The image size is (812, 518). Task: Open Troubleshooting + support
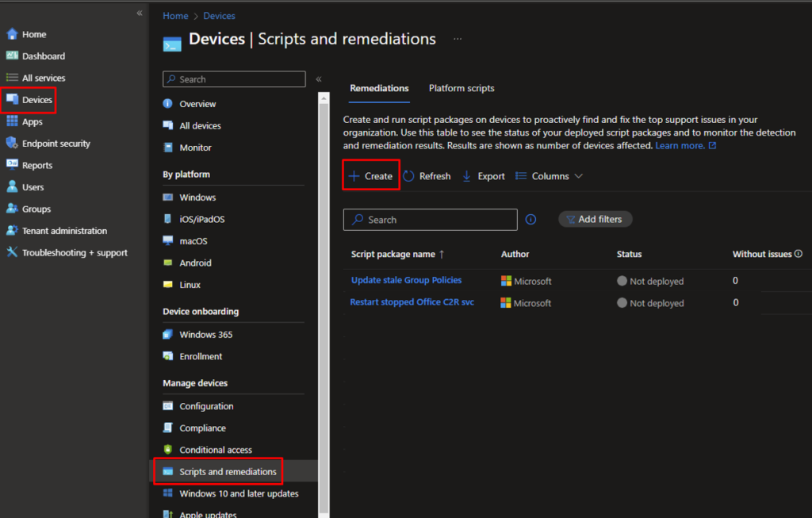coord(75,253)
